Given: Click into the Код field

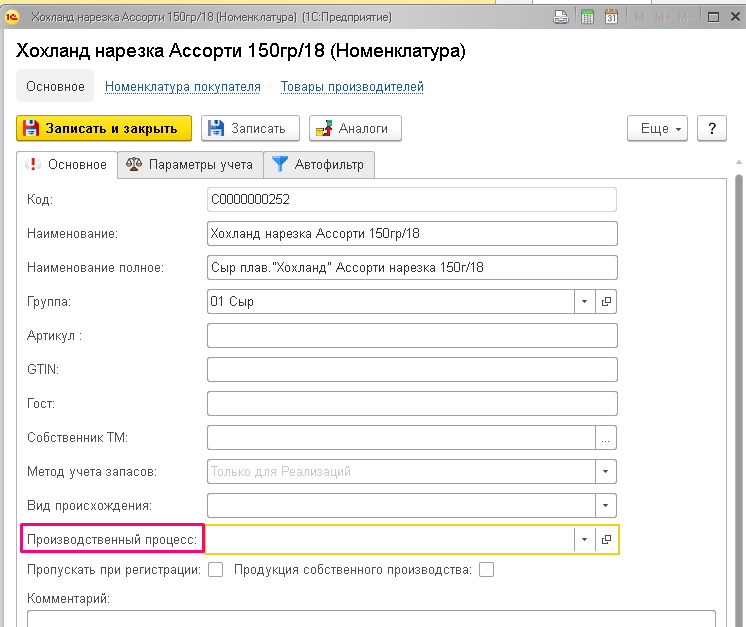Looking at the screenshot, I should pos(412,199).
